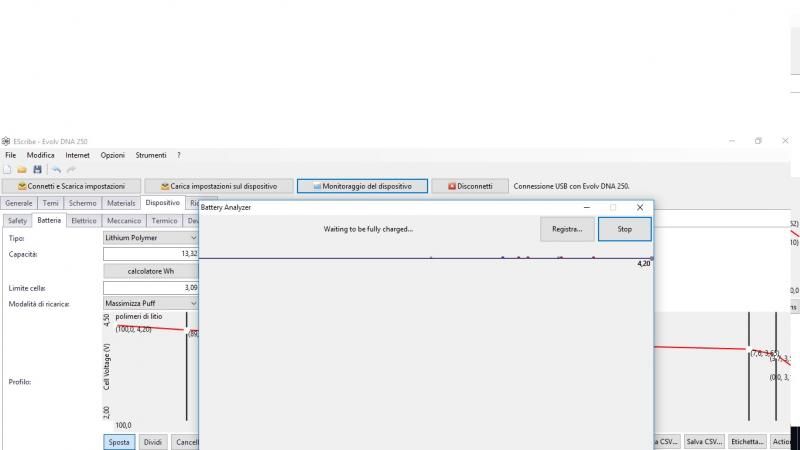Open the ? help menu
800x450 pixels.
(x=179, y=155)
